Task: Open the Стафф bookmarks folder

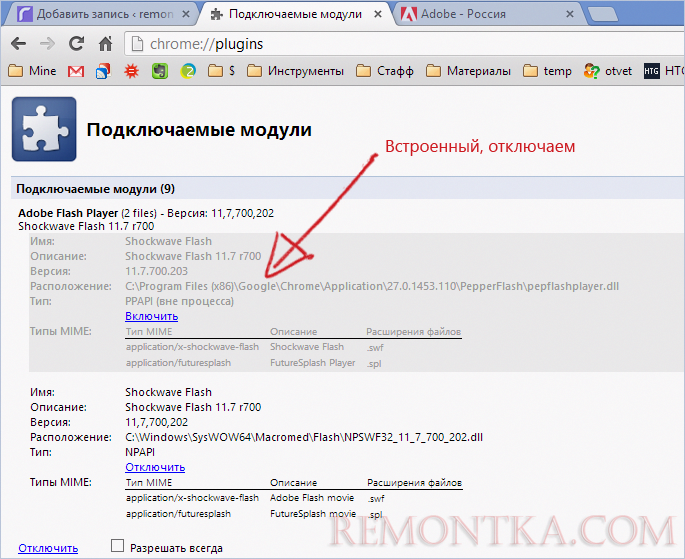Action: pyautogui.click(x=384, y=71)
